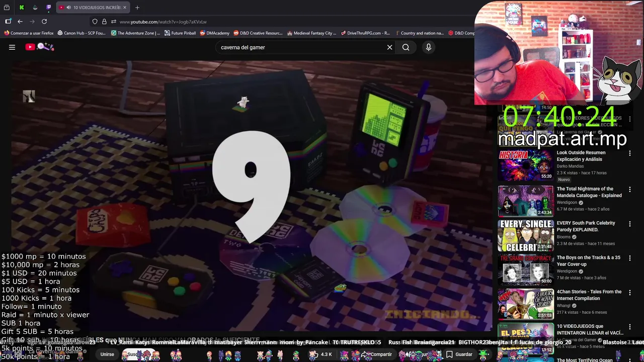Visit Darko Mandias channel link
The image size is (644, 362).
tap(570, 166)
